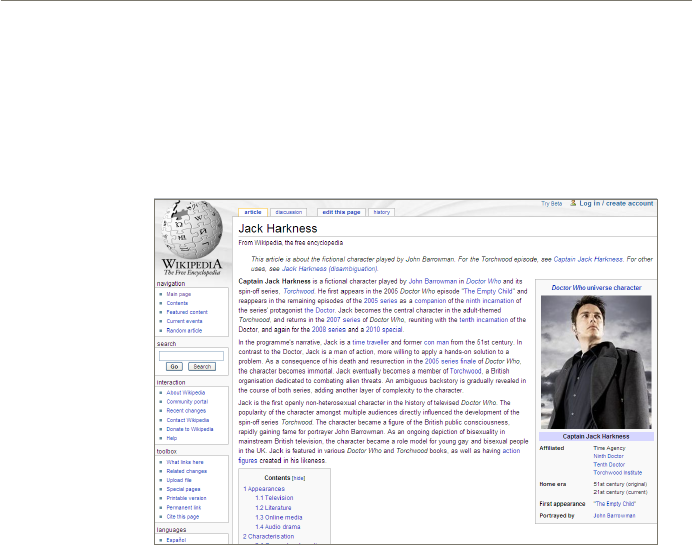The width and height of the screenshot is (692, 545).
Task: Open Related changes link
Action: [x=187, y=471]
